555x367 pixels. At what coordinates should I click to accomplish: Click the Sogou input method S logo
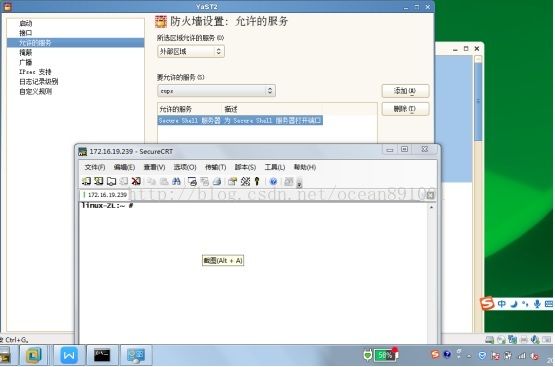click(487, 304)
